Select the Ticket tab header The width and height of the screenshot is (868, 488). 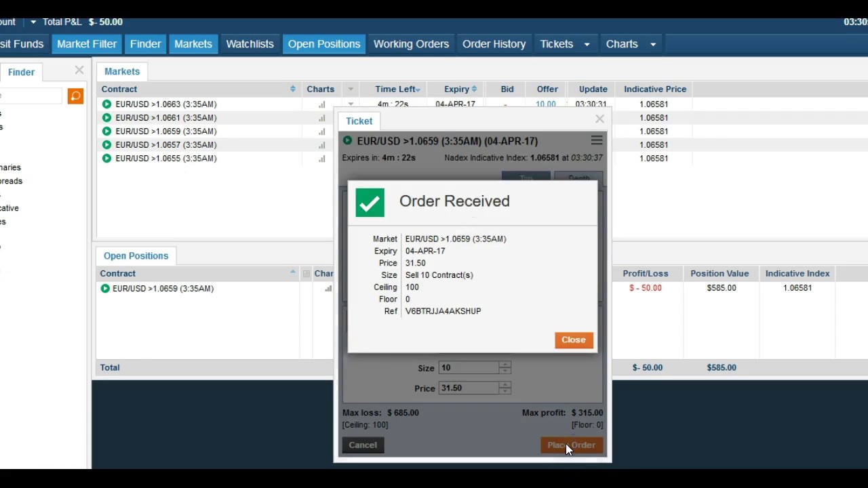coord(359,121)
